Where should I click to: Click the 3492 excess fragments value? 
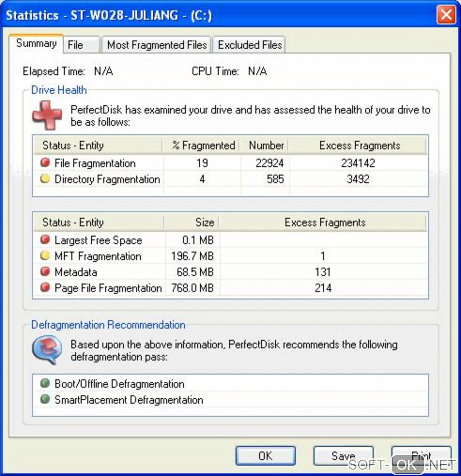point(358,179)
